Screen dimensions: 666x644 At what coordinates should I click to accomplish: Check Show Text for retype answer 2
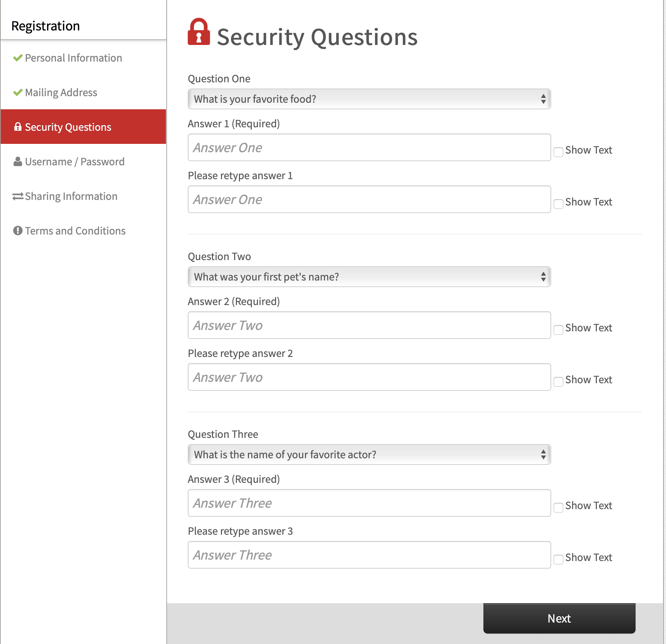[558, 381]
